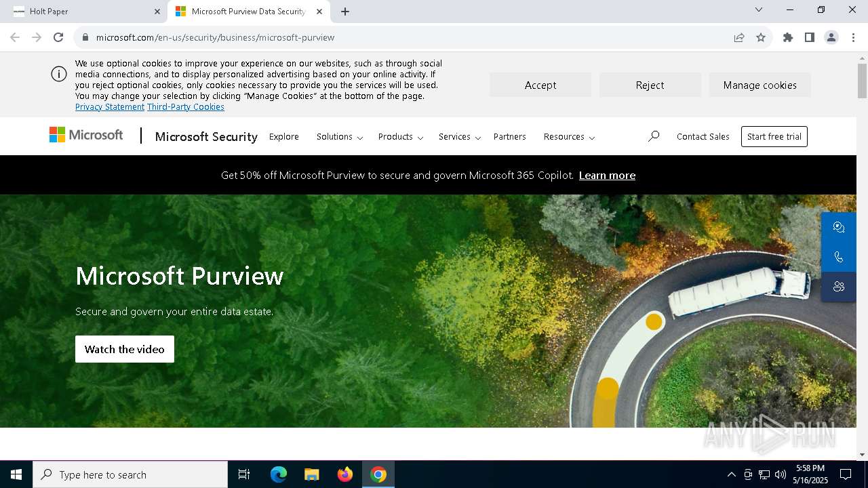Image resolution: width=868 pixels, height=488 pixels.
Task: Show hidden system tray icons
Action: [x=731, y=474]
